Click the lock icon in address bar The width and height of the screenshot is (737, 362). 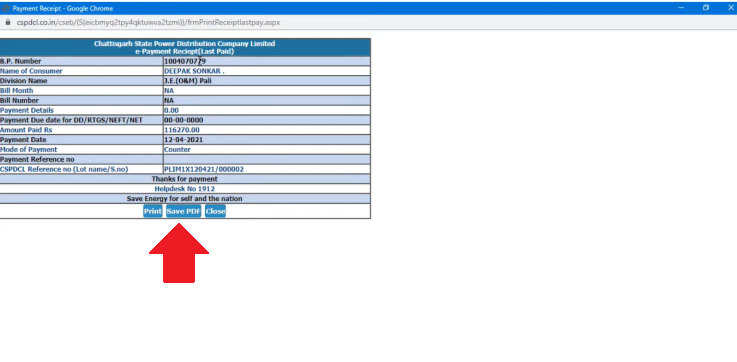coord(7,22)
